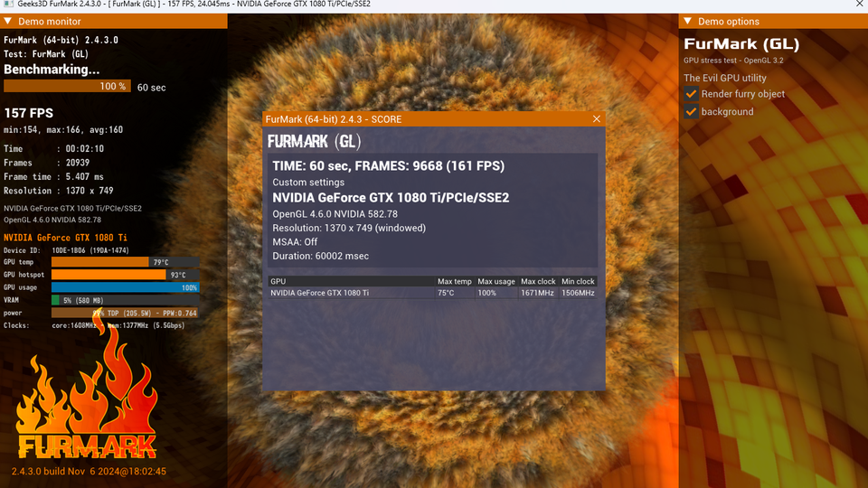
Task: Click the build version 2.4.3.0 text
Action: click(x=89, y=472)
